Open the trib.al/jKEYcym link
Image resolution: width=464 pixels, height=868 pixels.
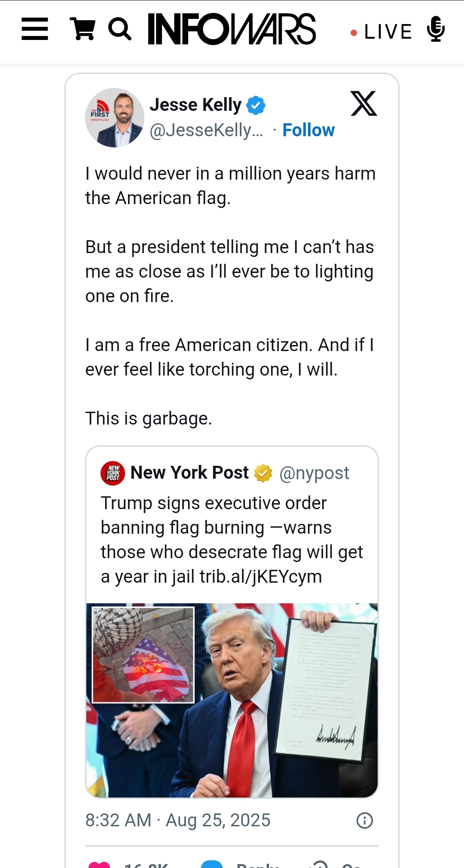click(x=260, y=577)
